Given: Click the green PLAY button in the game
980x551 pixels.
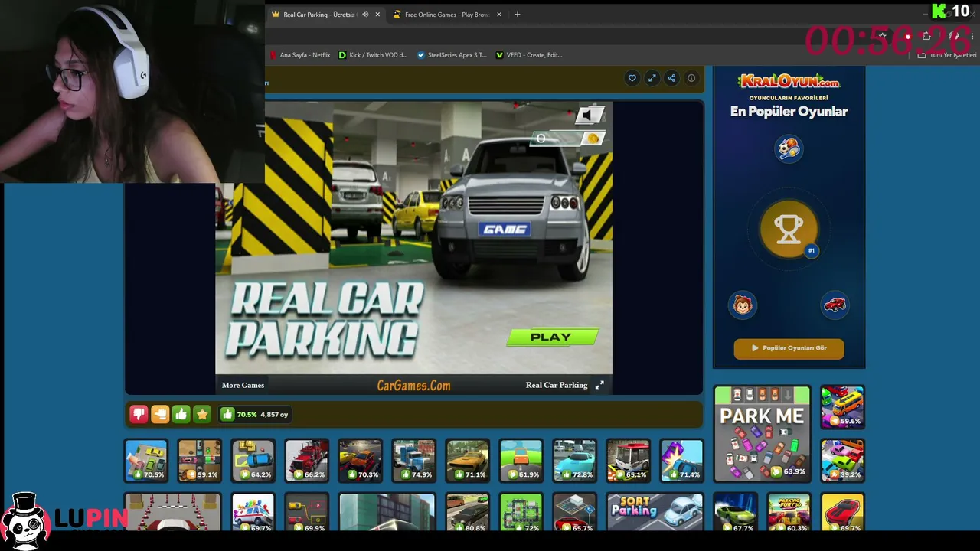Looking at the screenshot, I should [551, 337].
